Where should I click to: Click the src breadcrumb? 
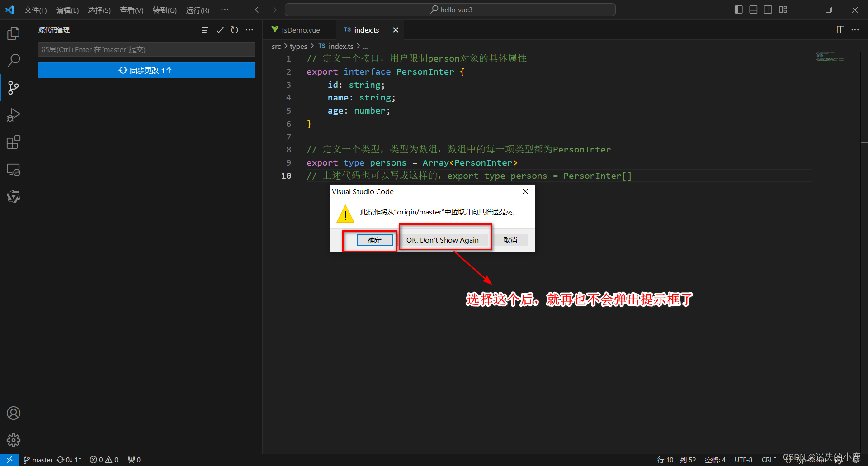276,46
